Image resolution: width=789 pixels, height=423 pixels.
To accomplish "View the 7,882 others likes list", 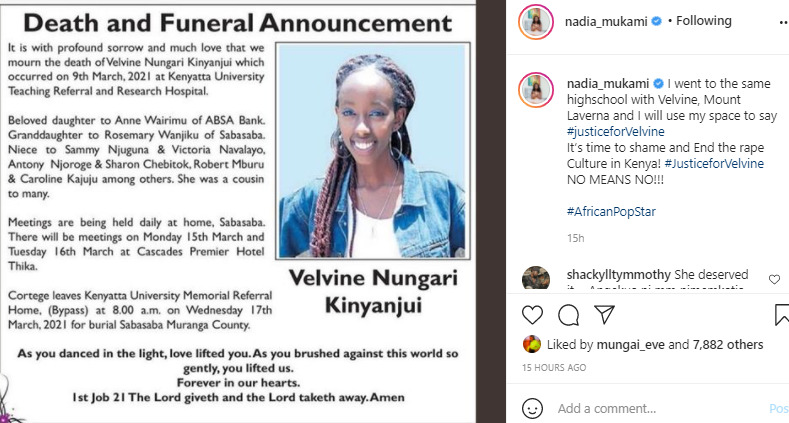I will [x=728, y=345].
